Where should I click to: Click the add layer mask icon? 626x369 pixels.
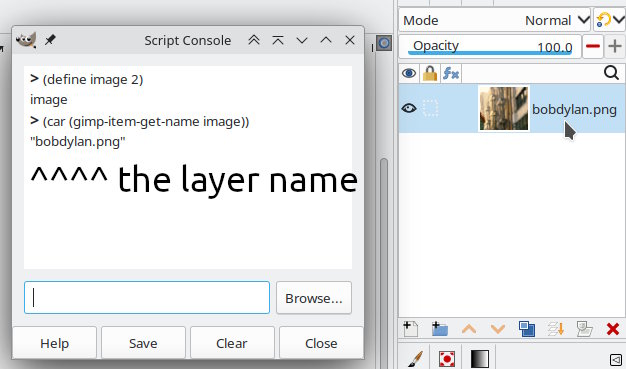point(584,329)
